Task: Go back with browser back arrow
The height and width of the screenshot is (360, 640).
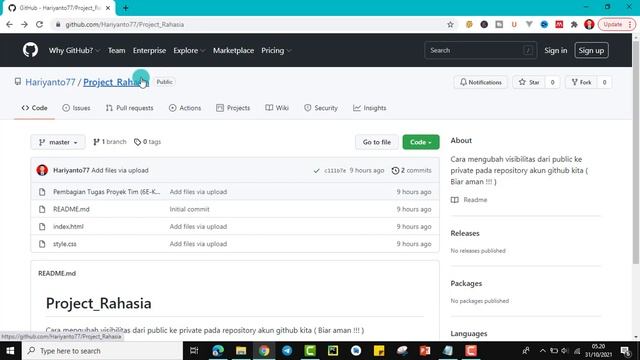Action: [9, 24]
